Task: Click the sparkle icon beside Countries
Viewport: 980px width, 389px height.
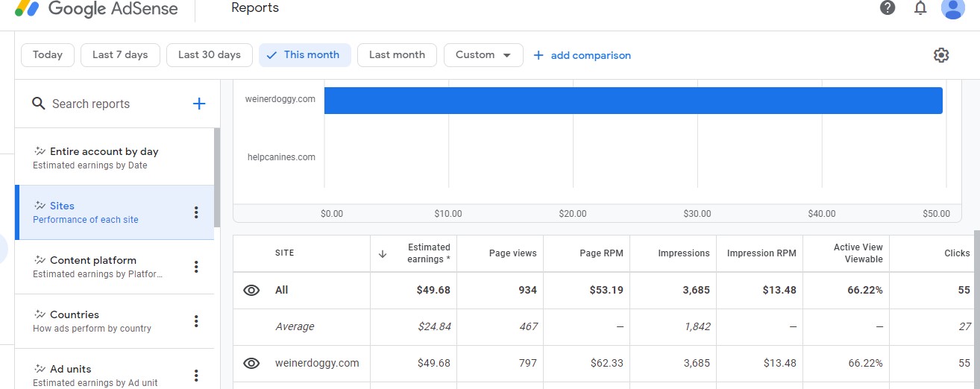Action: click(x=40, y=314)
